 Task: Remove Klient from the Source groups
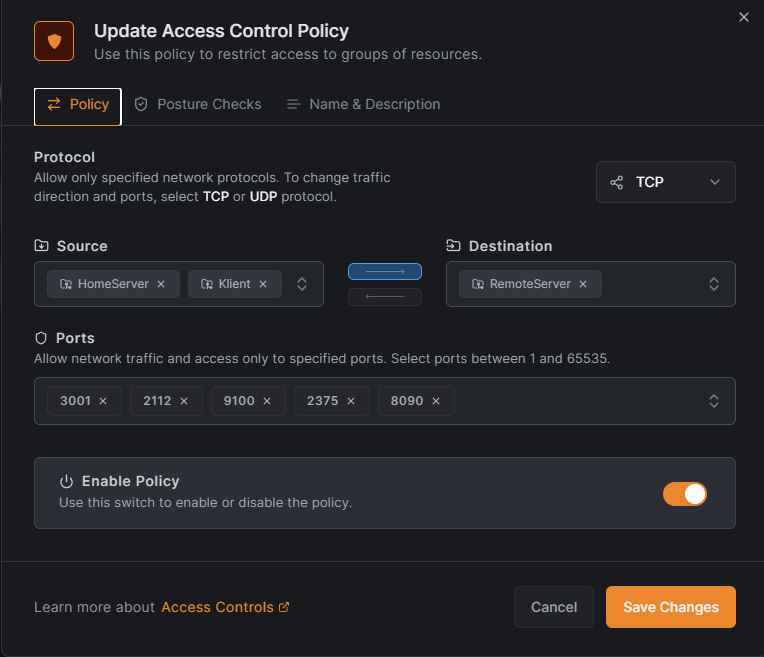263,284
